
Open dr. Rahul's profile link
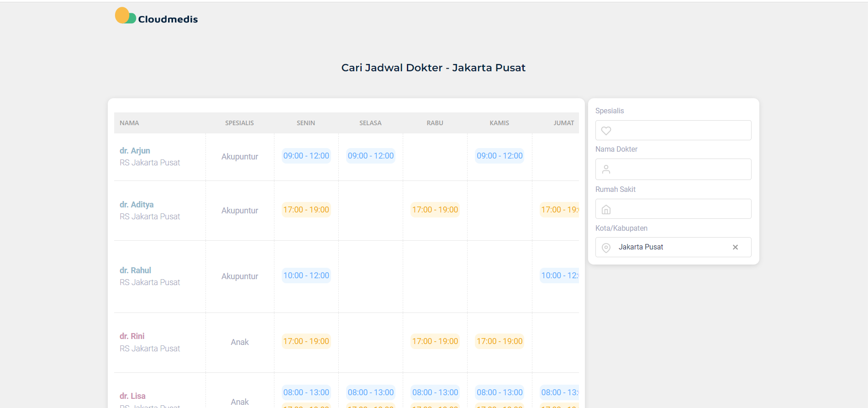(x=135, y=270)
